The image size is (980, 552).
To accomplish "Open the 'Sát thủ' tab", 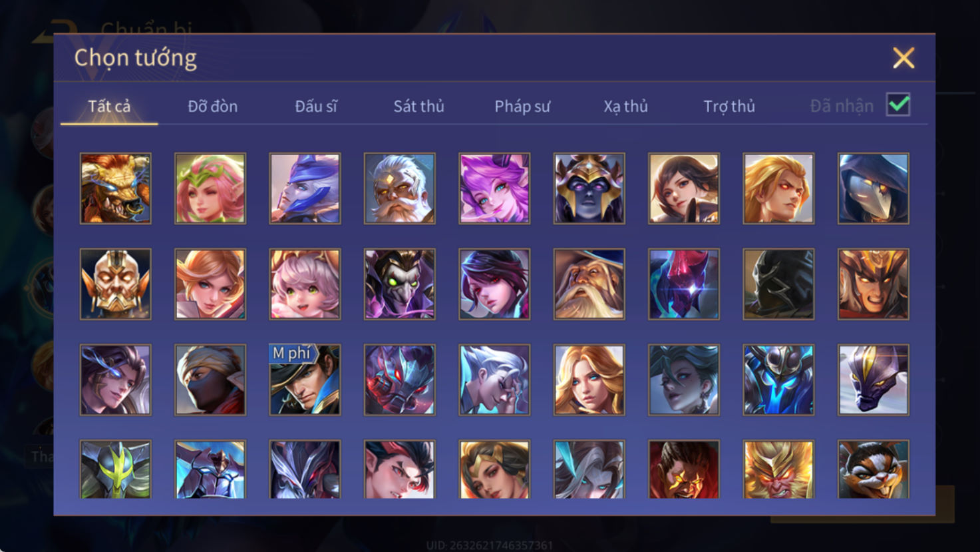I will pos(418,106).
